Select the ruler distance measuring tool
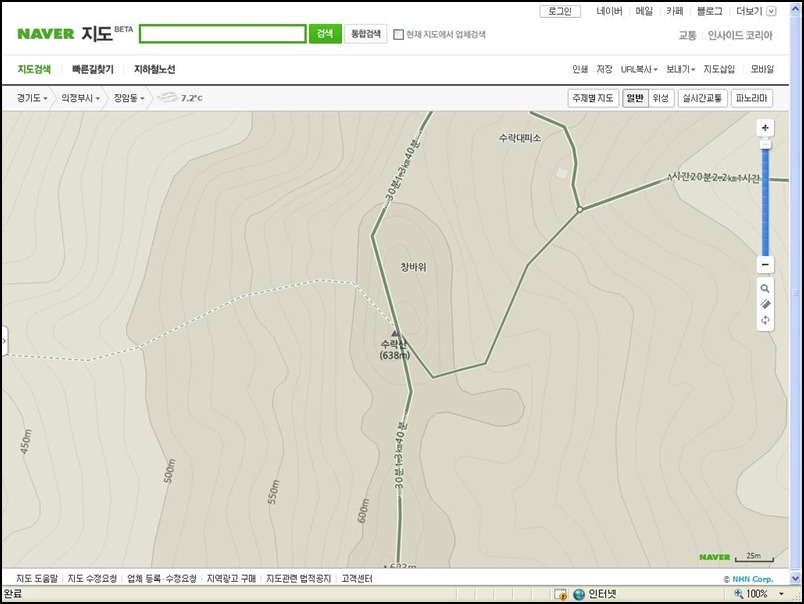The height and width of the screenshot is (604, 804). pyautogui.click(x=765, y=305)
